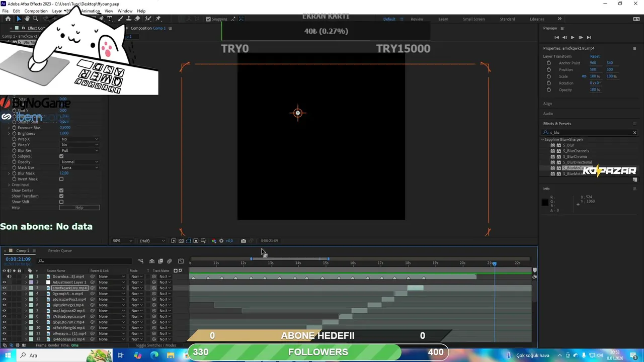Open the Wrap X dropdown
This screenshot has height=362, width=644.
point(80,139)
